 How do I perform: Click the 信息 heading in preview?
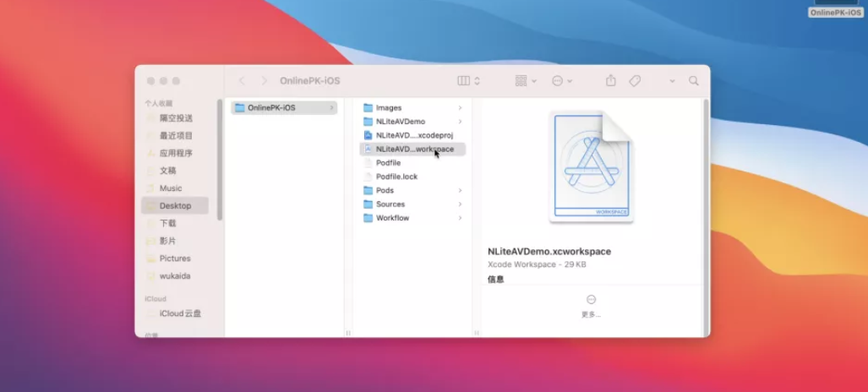click(495, 279)
